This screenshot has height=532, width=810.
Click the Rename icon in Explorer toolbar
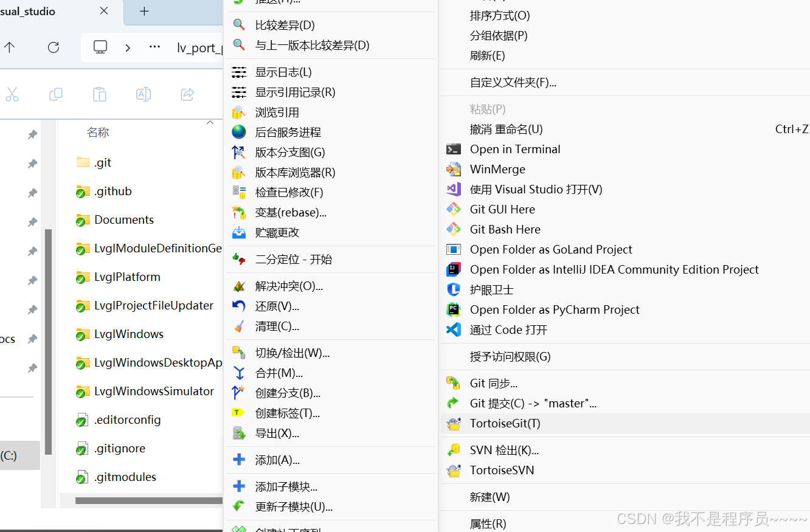[x=144, y=94]
